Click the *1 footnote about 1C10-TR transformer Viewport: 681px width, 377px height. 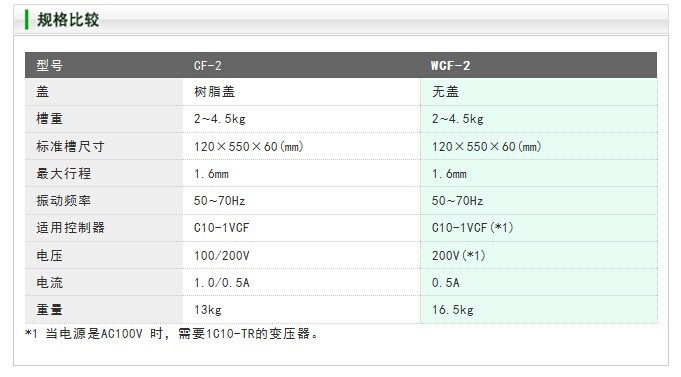click(172, 334)
